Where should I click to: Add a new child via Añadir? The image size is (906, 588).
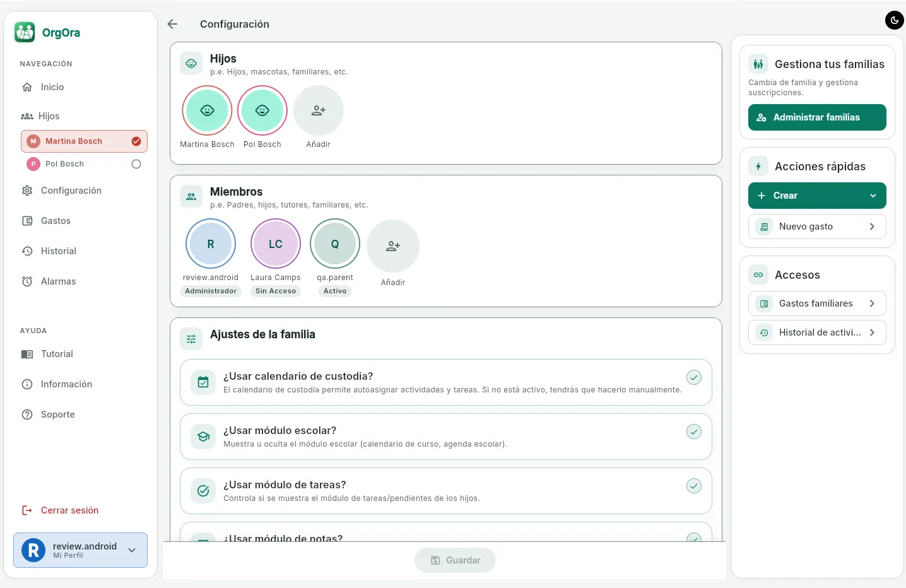point(319,110)
